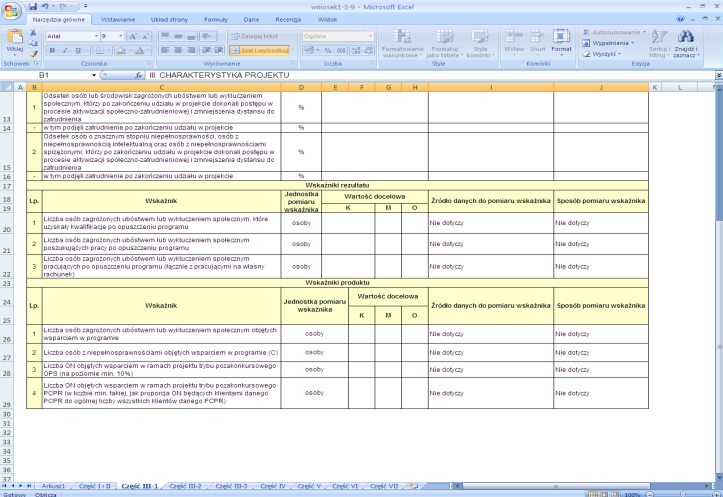Image resolution: width=723 pixels, height=497 pixels.
Task: Switch to sheet tab Część IV
Action: click(273, 486)
